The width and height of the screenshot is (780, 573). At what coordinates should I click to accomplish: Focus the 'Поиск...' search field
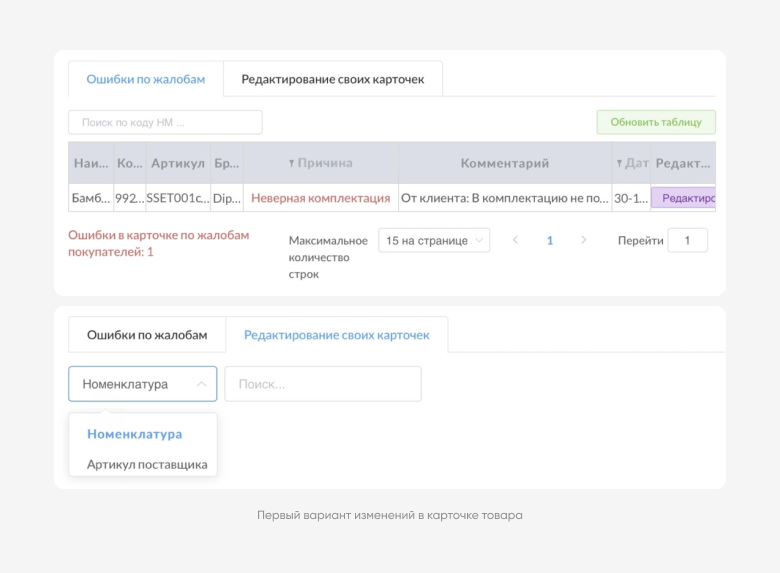tap(323, 384)
